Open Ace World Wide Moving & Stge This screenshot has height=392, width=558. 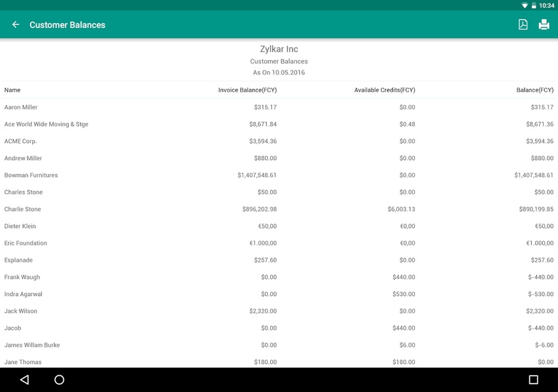pyautogui.click(x=279, y=124)
